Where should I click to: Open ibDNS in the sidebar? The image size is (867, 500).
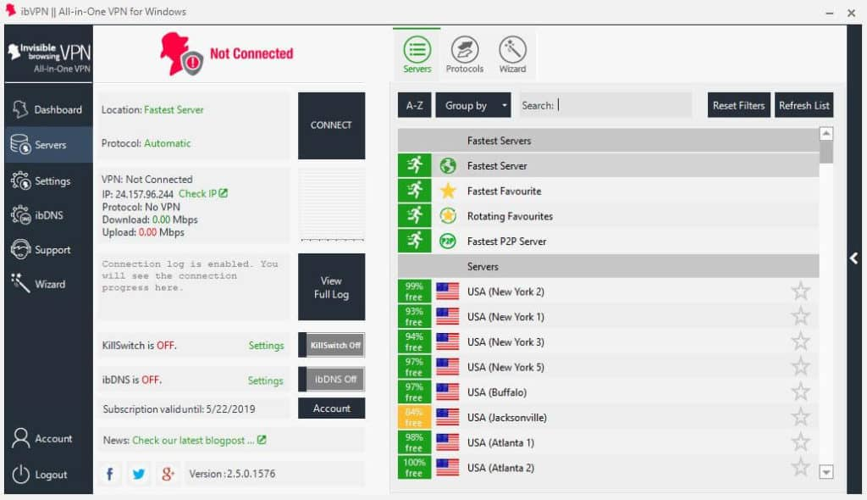click(48, 215)
